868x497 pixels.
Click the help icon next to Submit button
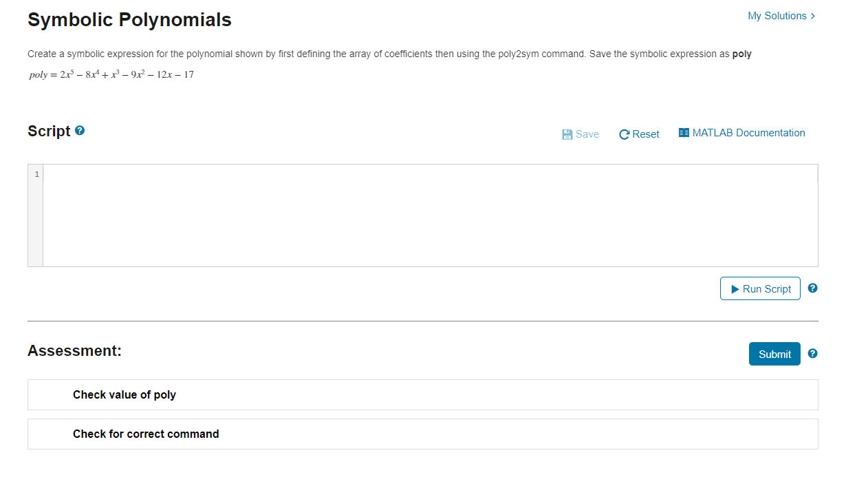tap(812, 353)
